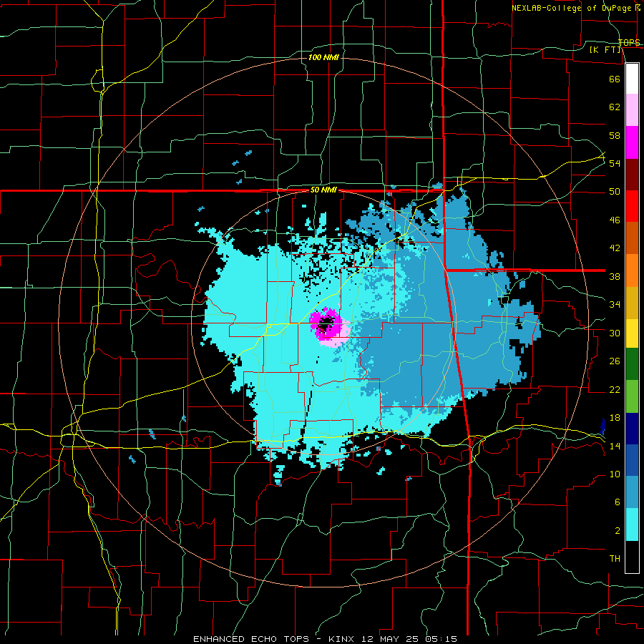Click the navy legend swatch
Viewport: 644px width, 644px height.
coord(632,429)
